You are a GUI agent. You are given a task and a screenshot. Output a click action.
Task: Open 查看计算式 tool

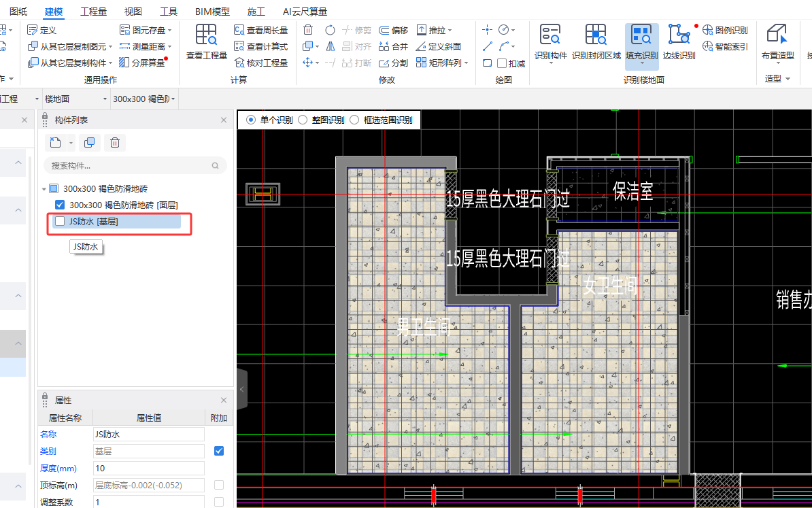coord(260,47)
